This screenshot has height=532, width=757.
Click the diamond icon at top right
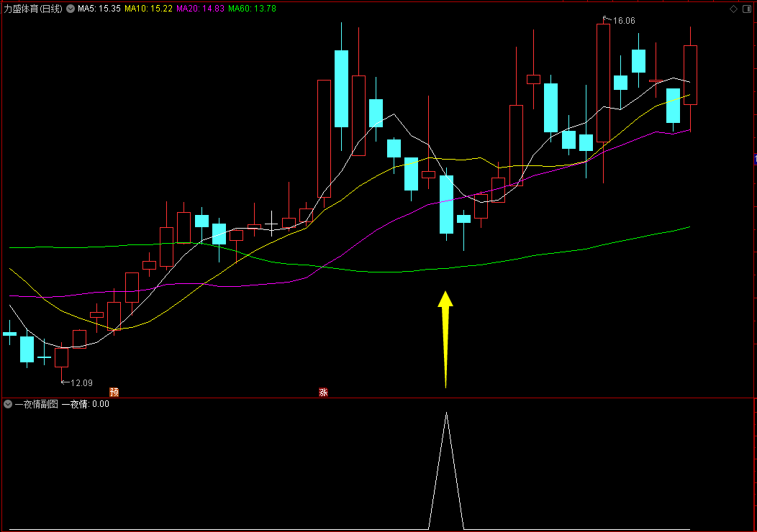(733, 9)
